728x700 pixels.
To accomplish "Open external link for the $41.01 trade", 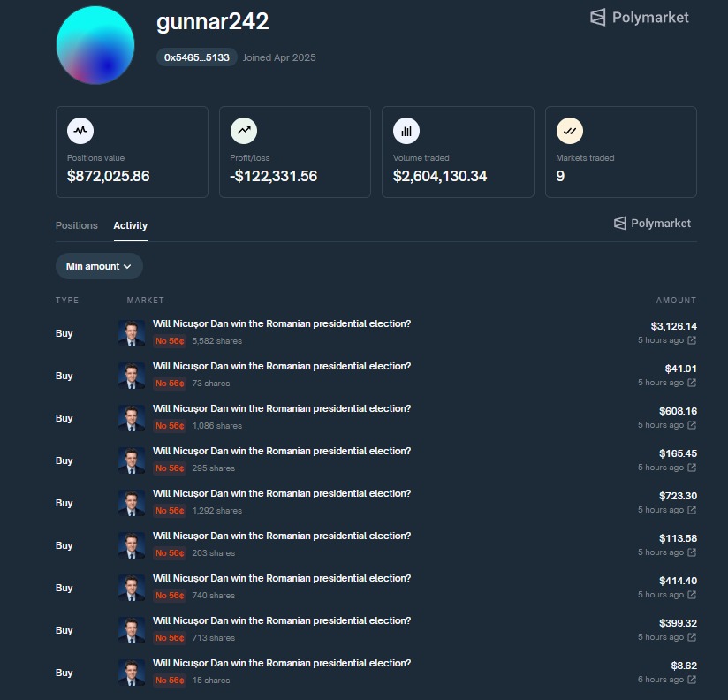I will (692, 383).
